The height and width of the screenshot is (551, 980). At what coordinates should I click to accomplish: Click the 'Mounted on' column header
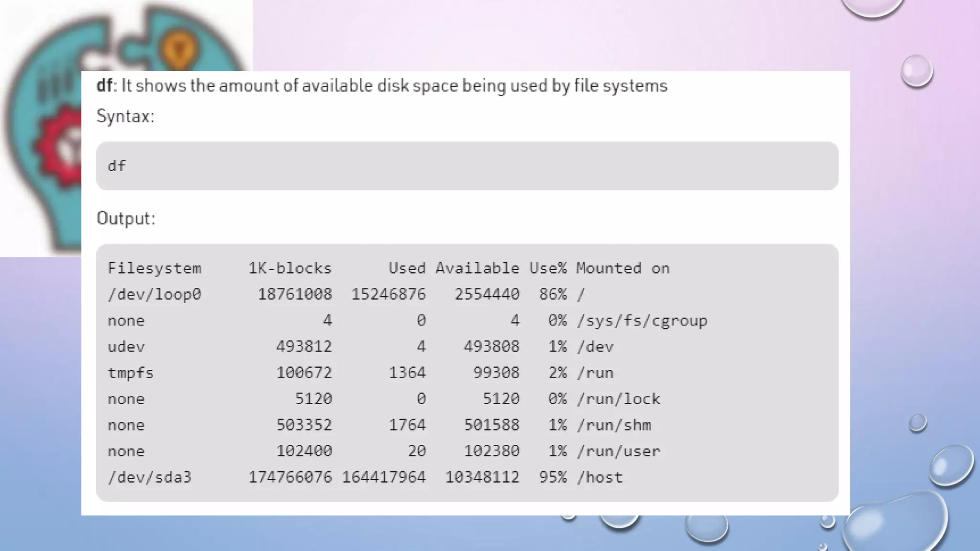[623, 268]
